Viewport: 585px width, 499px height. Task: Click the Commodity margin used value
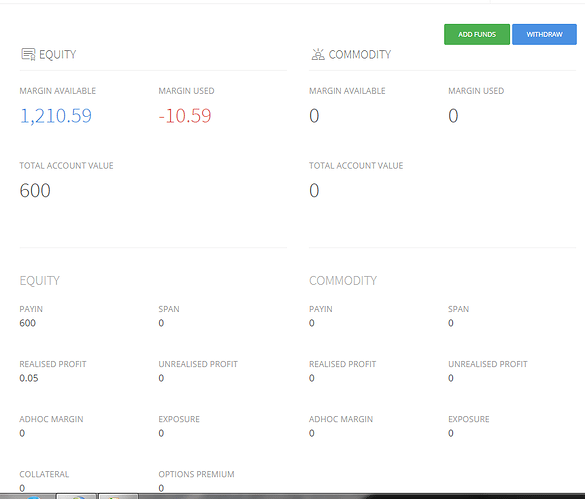pos(453,116)
